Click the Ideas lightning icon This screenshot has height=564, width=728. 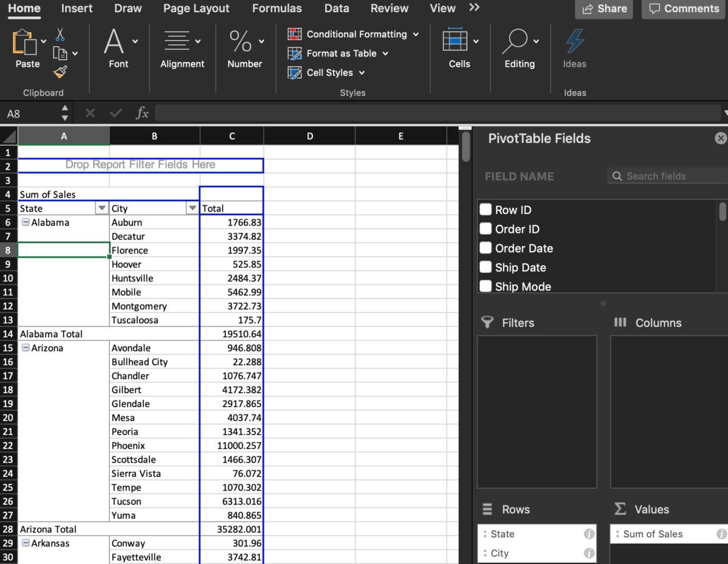click(x=573, y=41)
